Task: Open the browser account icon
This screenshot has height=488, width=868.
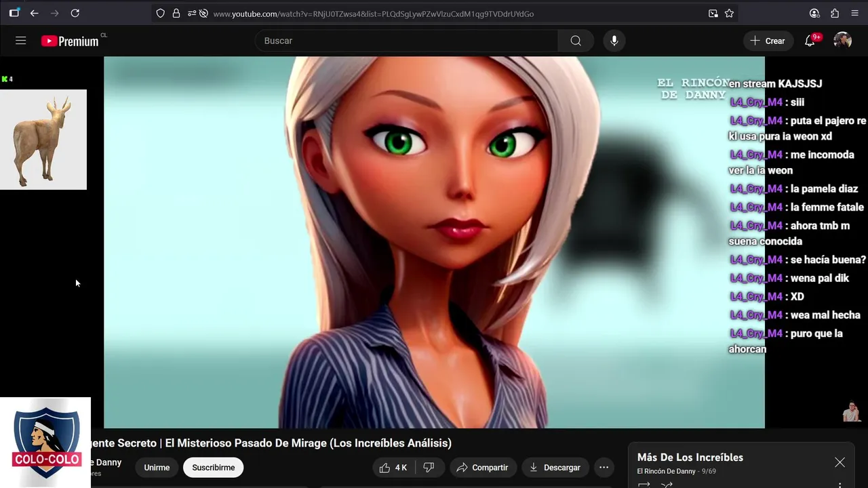Action: 814,13
